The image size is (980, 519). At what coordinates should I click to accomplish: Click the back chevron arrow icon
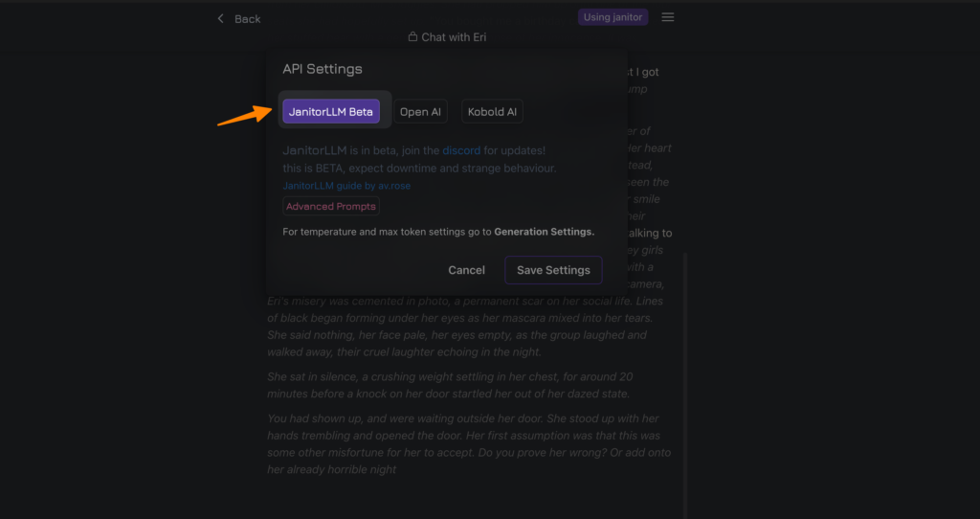pos(221,18)
